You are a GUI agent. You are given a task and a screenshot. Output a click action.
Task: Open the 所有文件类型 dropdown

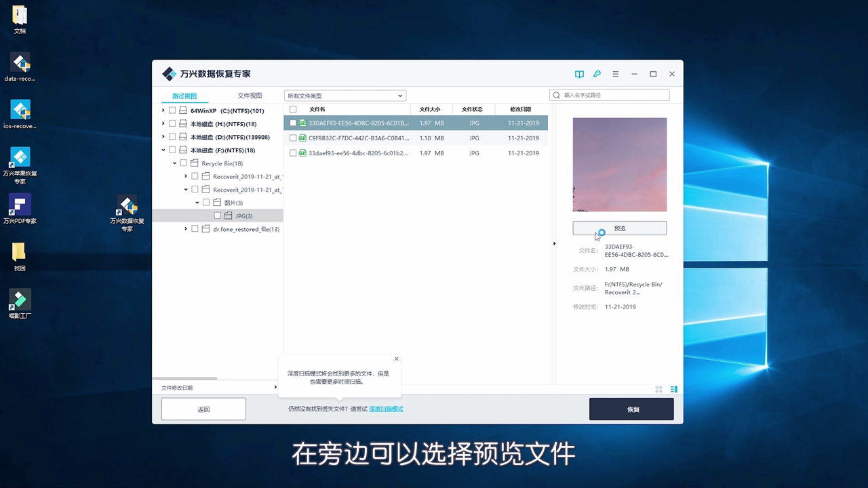[344, 95]
